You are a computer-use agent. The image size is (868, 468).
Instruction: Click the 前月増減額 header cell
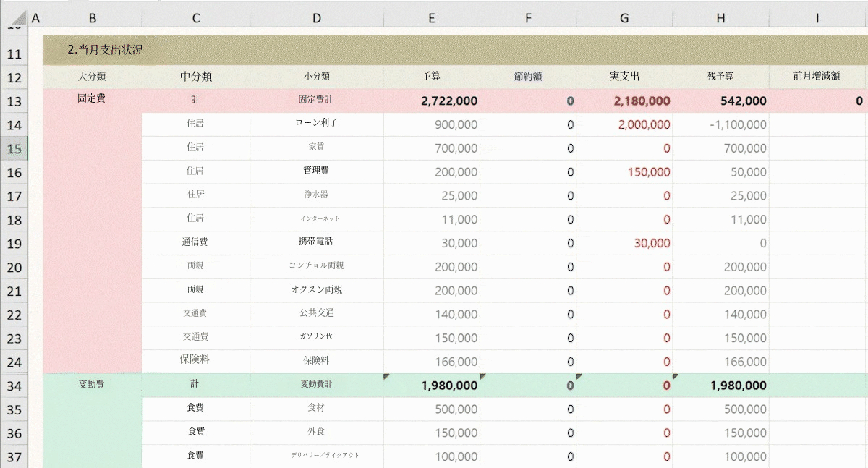click(x=817, y=77)
